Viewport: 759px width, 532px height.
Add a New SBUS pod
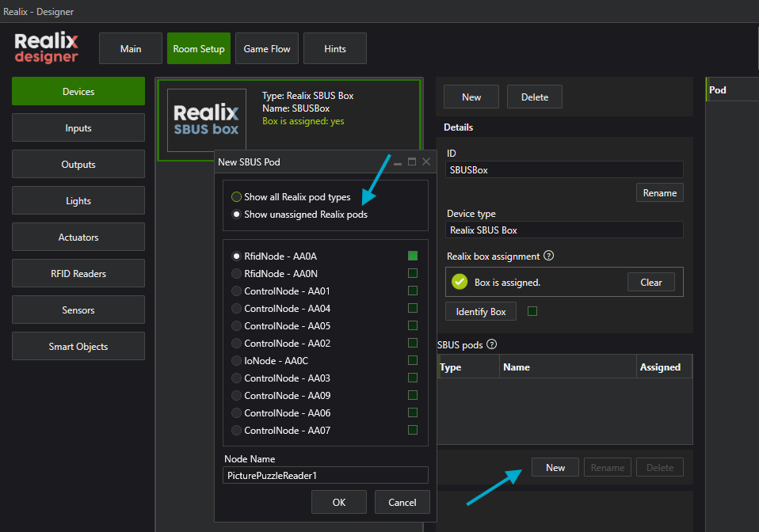(555, 467)
